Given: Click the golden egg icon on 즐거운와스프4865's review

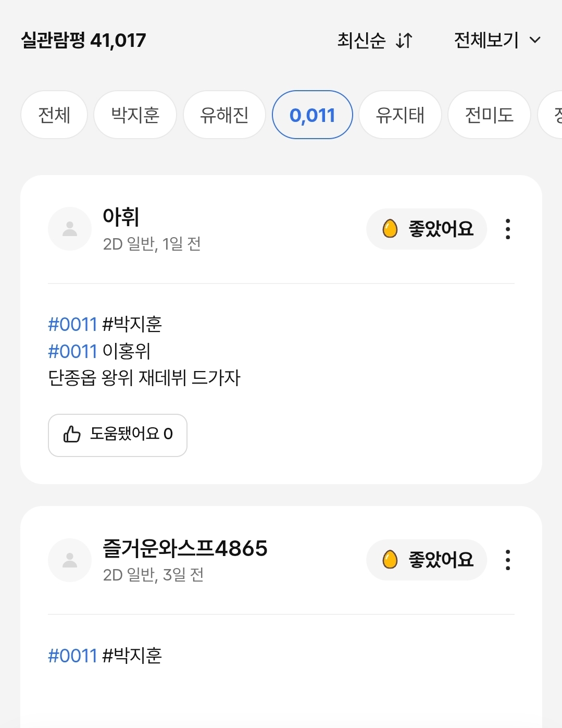Looking at the screenshot, I should click(390, 560).
